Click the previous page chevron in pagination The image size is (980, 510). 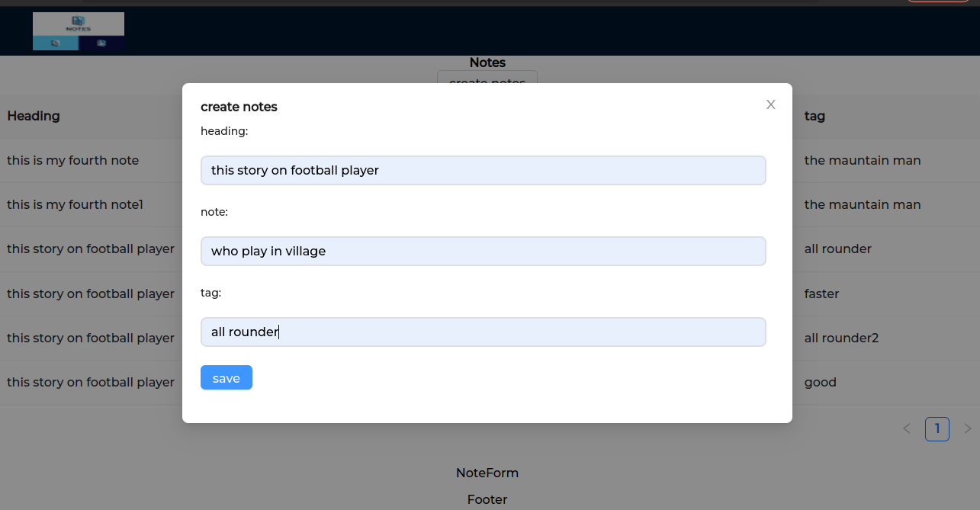point(907,428)
